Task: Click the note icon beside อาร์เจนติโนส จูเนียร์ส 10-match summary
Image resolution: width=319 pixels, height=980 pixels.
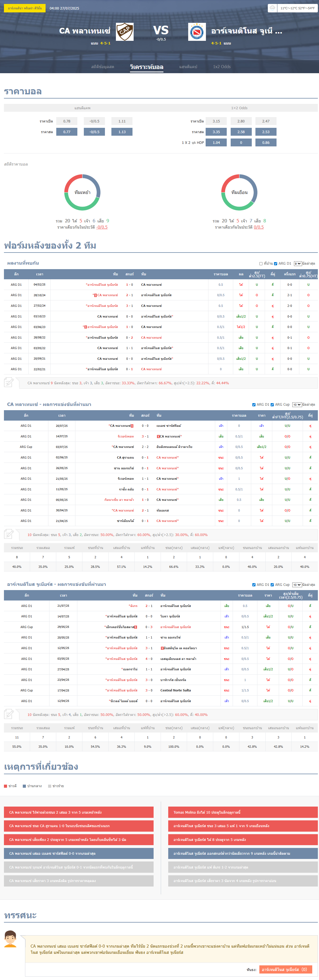Action: (x=9, y=714)
